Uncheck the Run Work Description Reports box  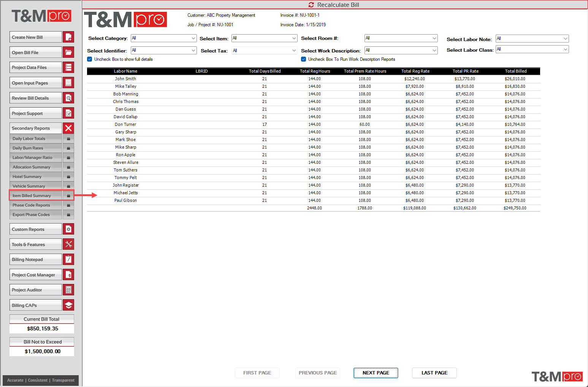point(304,59)
